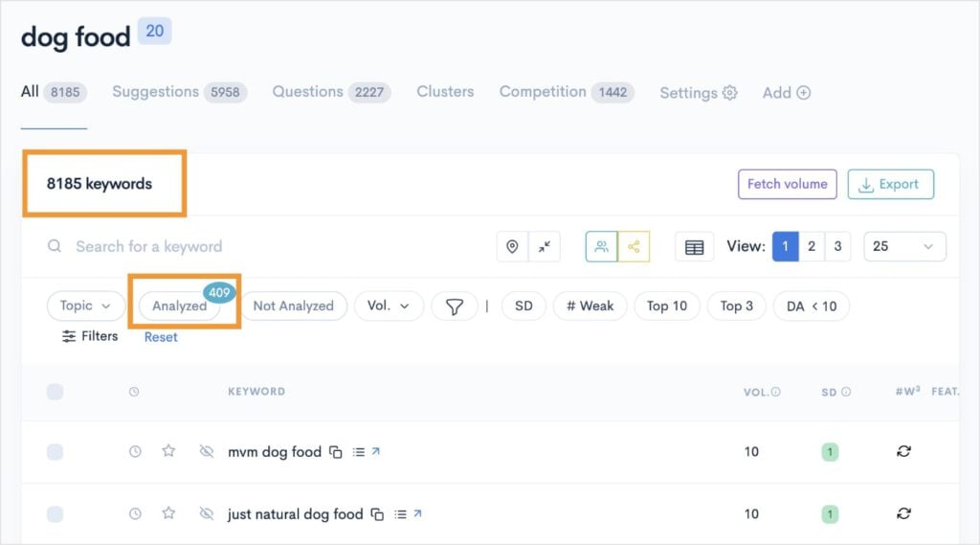Toggle the select-all header checkbox

tap(55, 392)
